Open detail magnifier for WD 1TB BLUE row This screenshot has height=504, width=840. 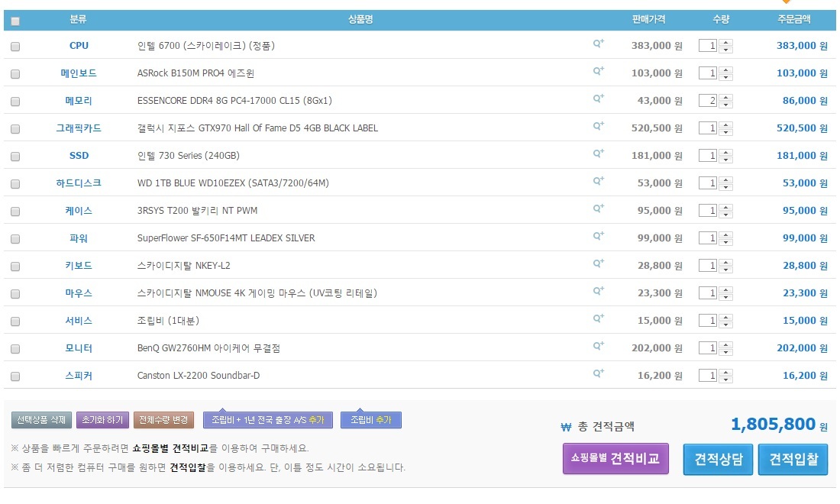coord(599,181)
